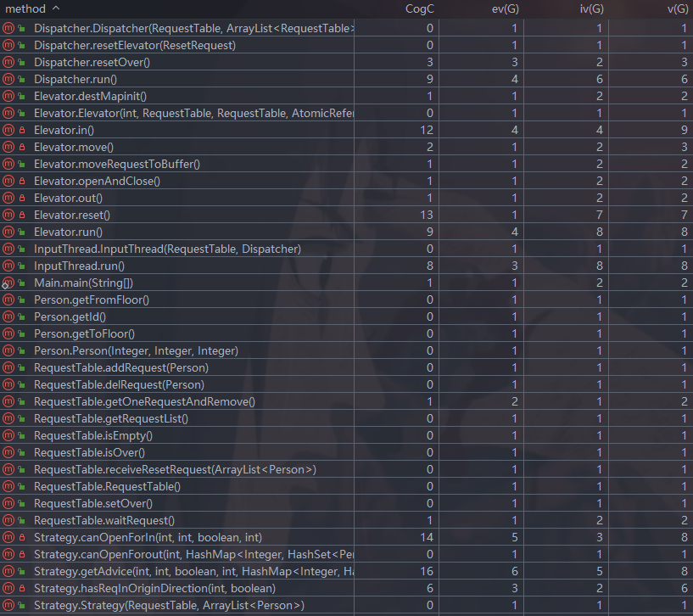Image resolution: width=693 pixels, height=616 pixels.
Task: Select the Dispatcher.resetOver() method name
Action: point(92,62)
